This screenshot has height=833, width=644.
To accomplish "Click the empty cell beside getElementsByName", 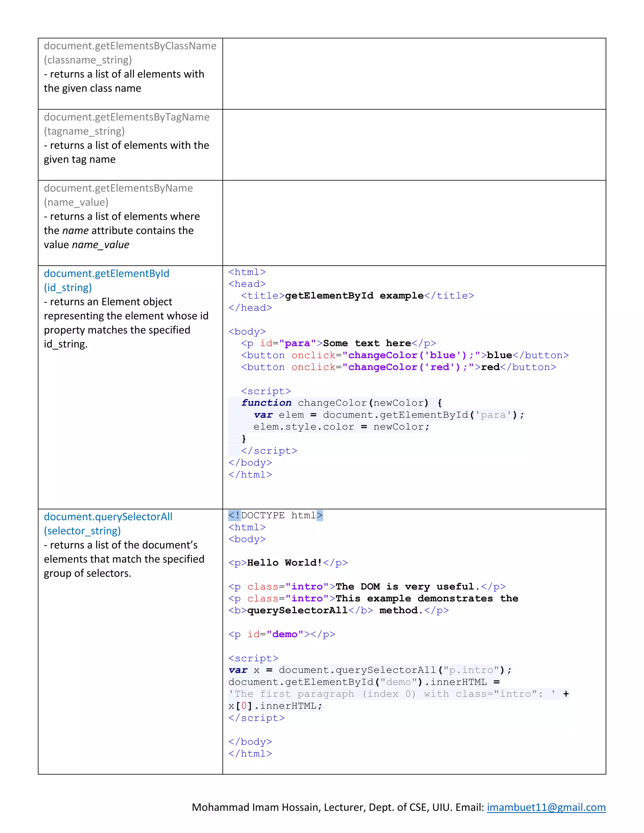I will point(414,223).
